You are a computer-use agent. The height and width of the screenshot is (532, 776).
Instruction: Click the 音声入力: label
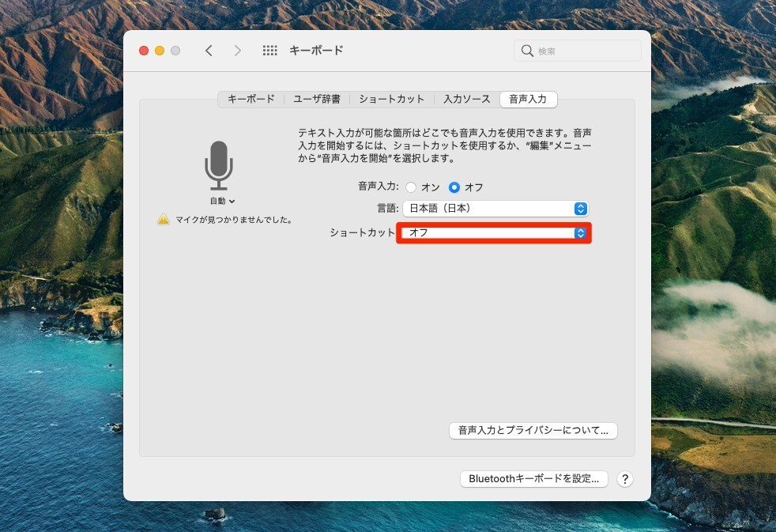(x=378, y=187)
